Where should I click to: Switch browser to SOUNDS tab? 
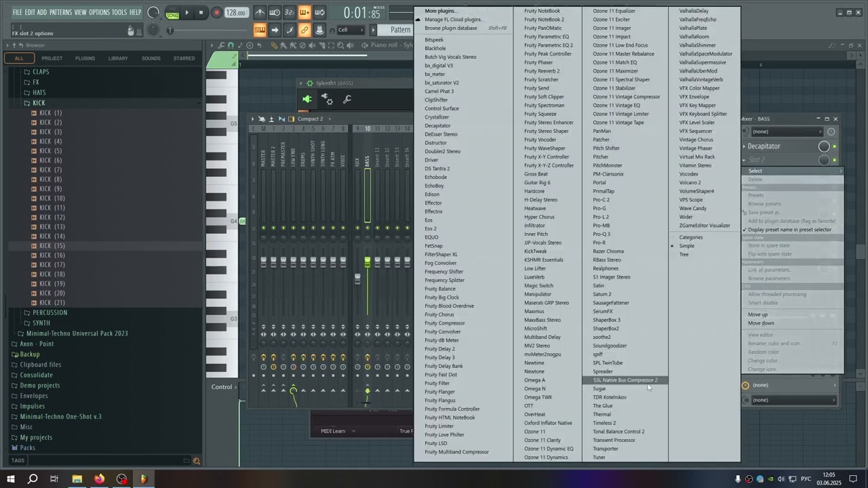coord(151,58)
